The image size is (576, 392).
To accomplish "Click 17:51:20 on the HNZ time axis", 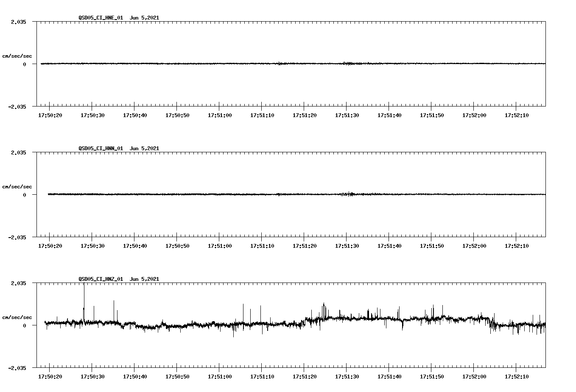I will coord(305,377).
